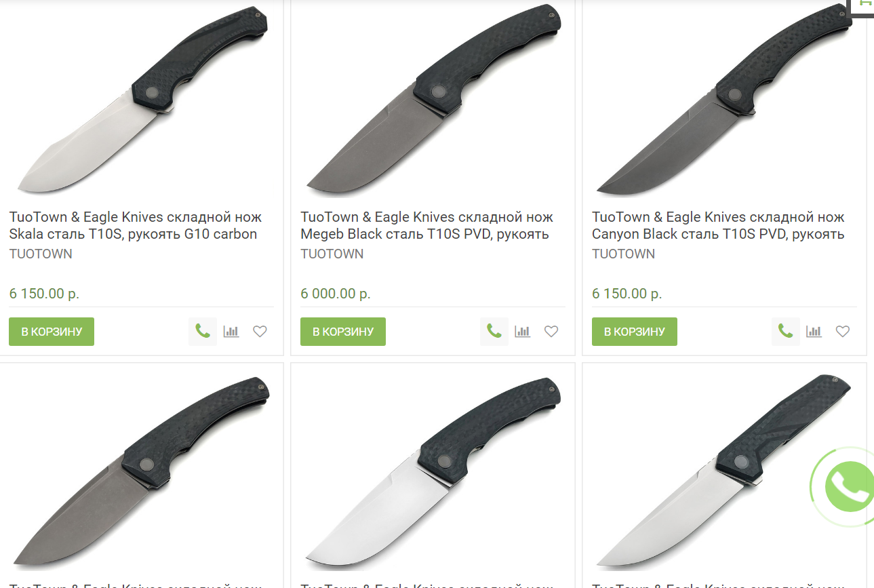Screen dimensions: 874x588
Task: Open the shopping cart icon in the top corner
Action: click(x=864, y=5)
